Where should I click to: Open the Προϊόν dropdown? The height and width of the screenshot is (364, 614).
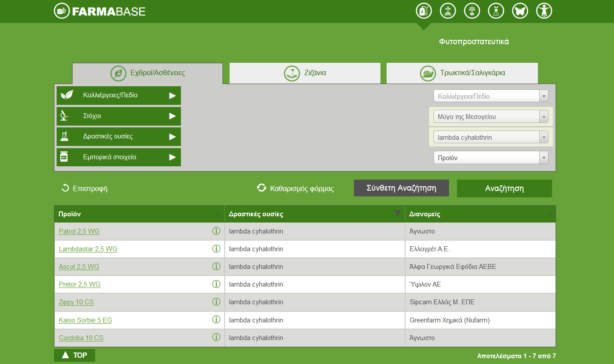tap(491, 157)
